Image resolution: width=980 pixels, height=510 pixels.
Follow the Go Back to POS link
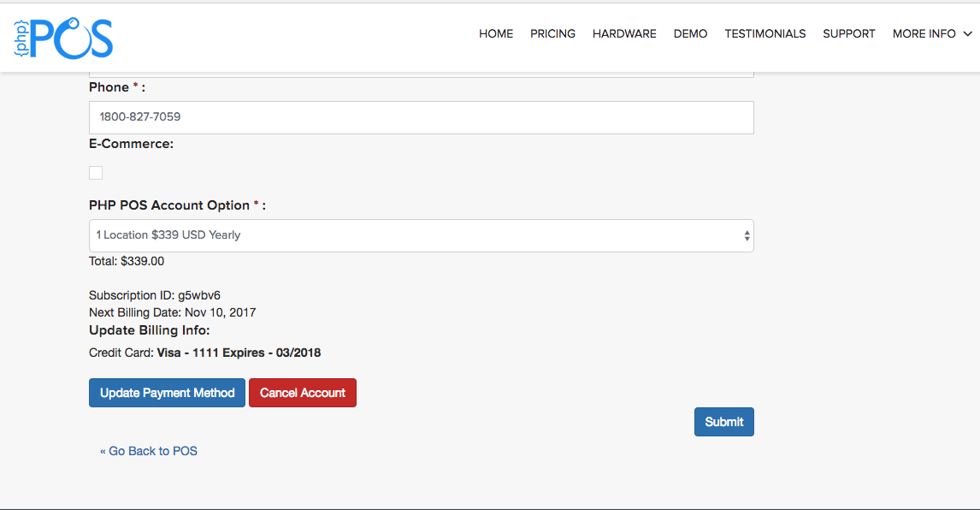149,451
